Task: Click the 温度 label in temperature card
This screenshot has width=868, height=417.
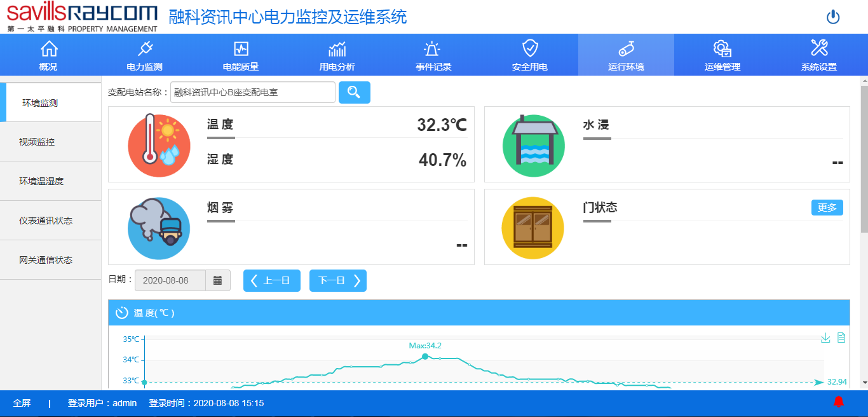Action: point(220,125)
